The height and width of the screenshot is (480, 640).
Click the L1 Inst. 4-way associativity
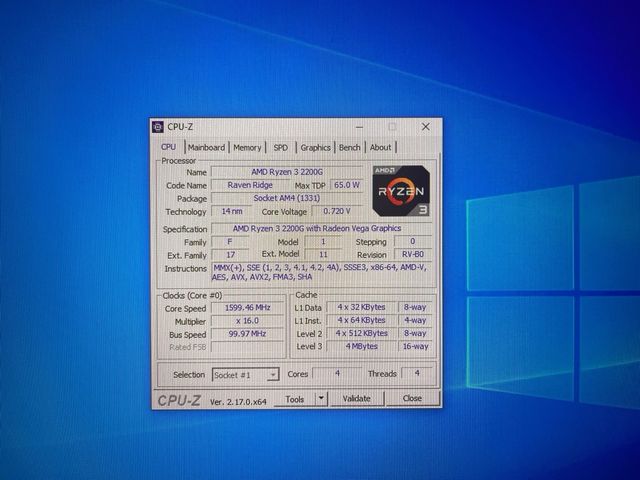click(415, 320)
